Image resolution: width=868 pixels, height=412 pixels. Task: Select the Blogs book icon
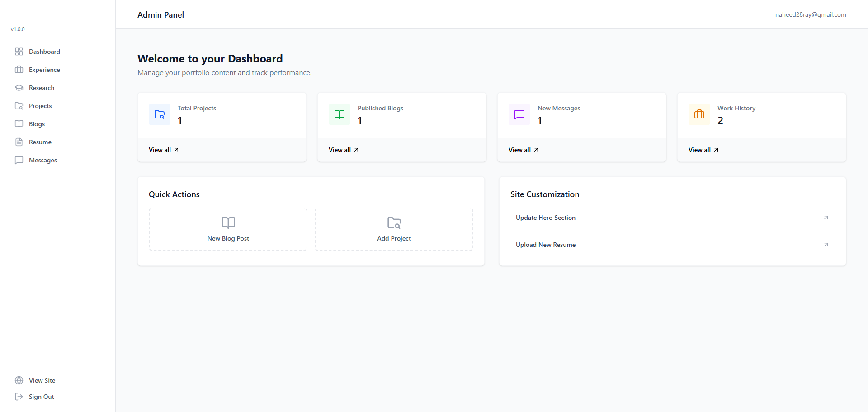coord(19,124)
